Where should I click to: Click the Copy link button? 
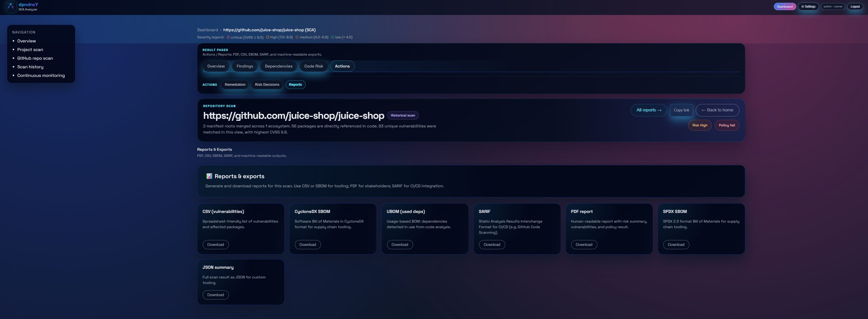(x=681, y=110)
